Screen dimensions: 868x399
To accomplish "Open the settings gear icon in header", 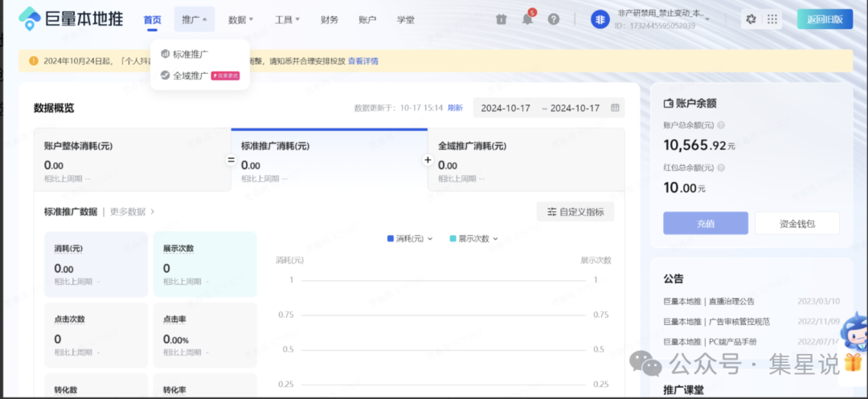I will 751,19.
